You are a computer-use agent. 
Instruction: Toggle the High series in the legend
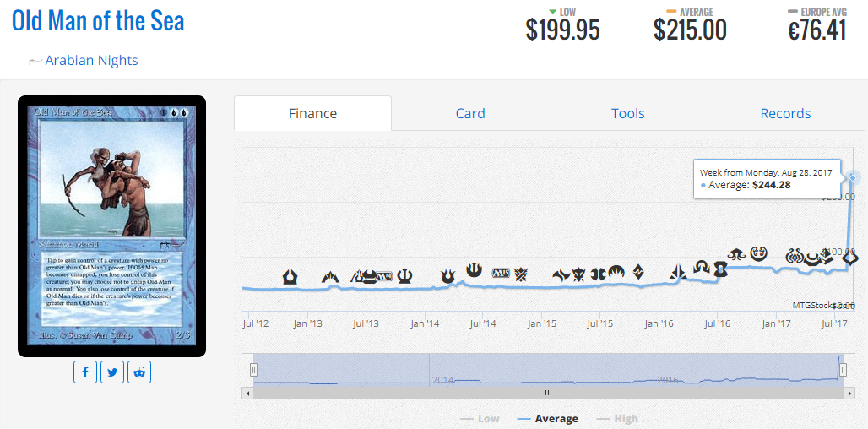pyautogui.click(x=616, y=419)
